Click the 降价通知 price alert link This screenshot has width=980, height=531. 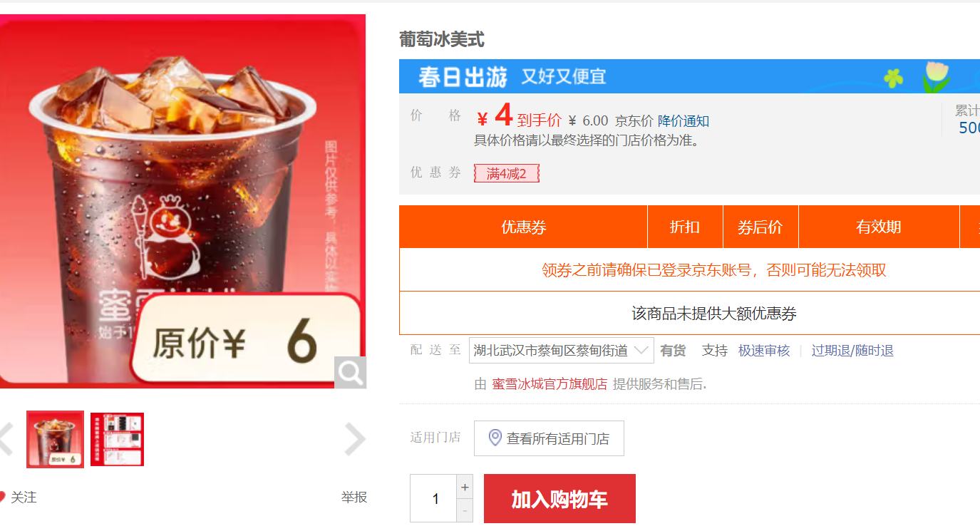(x=684, y=121)
